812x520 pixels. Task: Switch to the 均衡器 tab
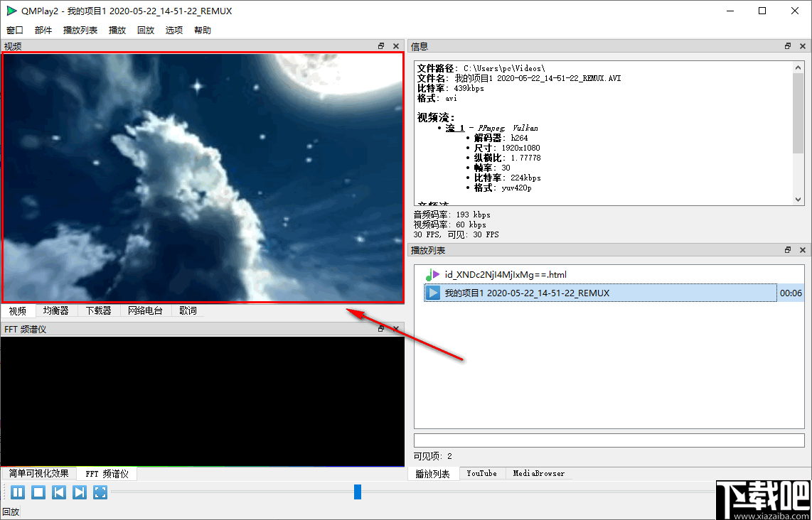[x=56, y=310]
